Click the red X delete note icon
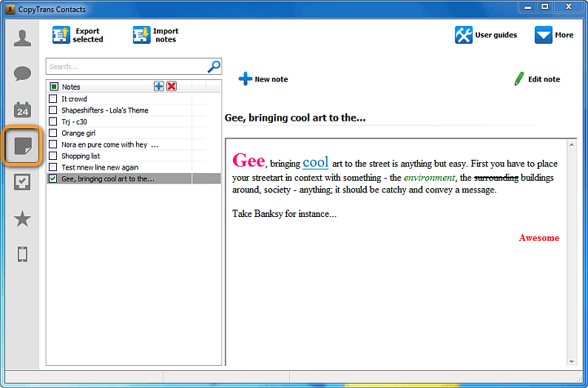 (x=172, y=87)
